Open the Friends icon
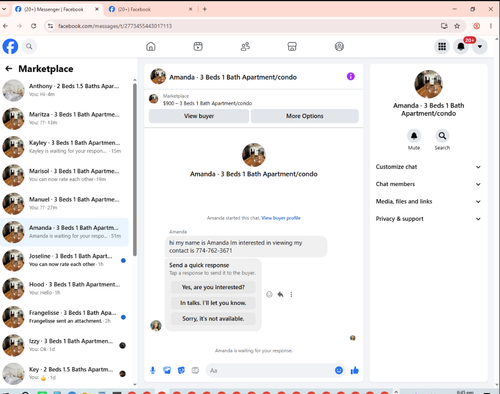Viewport: 500px width, 394px height. click(245, 46)
